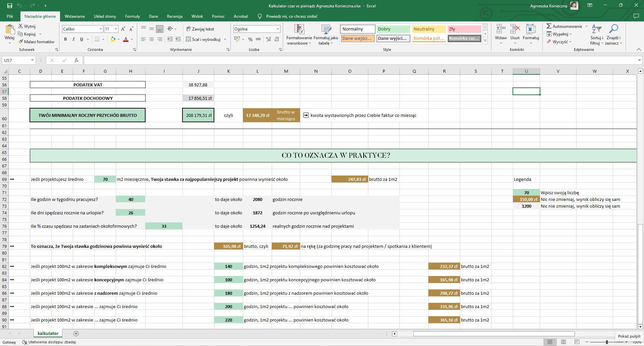
Task: Click the Znajdź i zaznacz magnifier icon
Action: pos(613,29)
